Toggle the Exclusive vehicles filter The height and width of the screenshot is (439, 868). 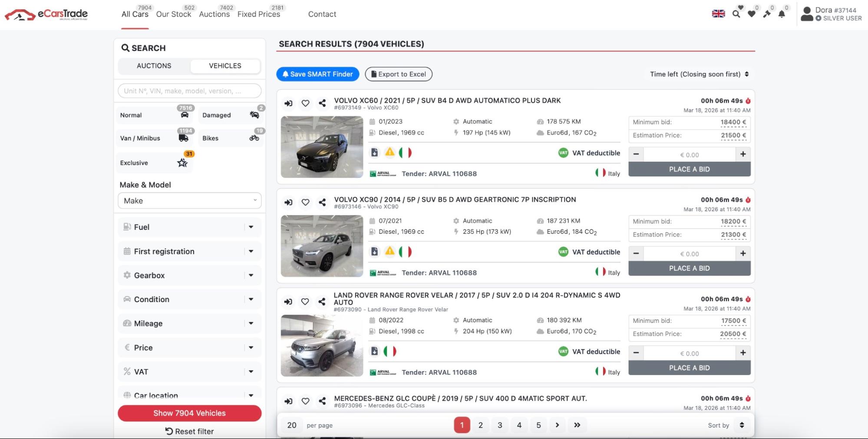(x=154, y=163)
